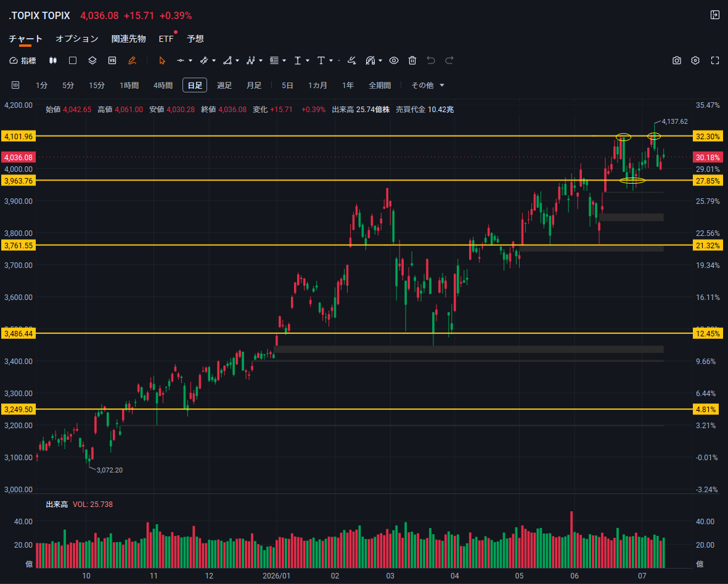Expand the horizontal line tool dropdown arrow
The image size is (728, 584).
point(190,61)
